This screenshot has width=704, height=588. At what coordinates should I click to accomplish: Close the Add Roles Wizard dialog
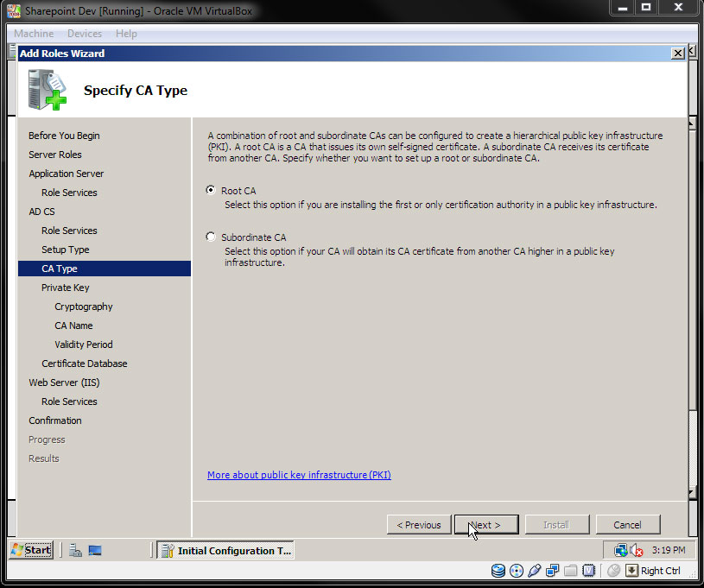pos(677,54)
